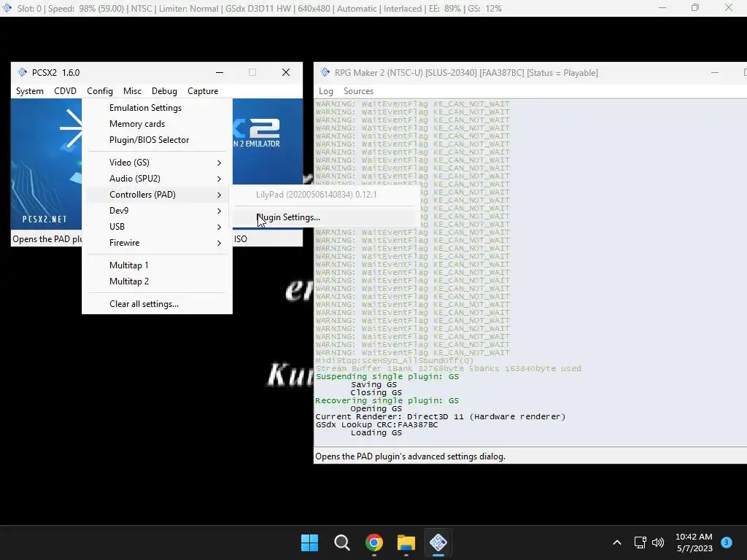Open the Sources menu in console window
Viewport: 747px width, 560px height.
(358, 91)
